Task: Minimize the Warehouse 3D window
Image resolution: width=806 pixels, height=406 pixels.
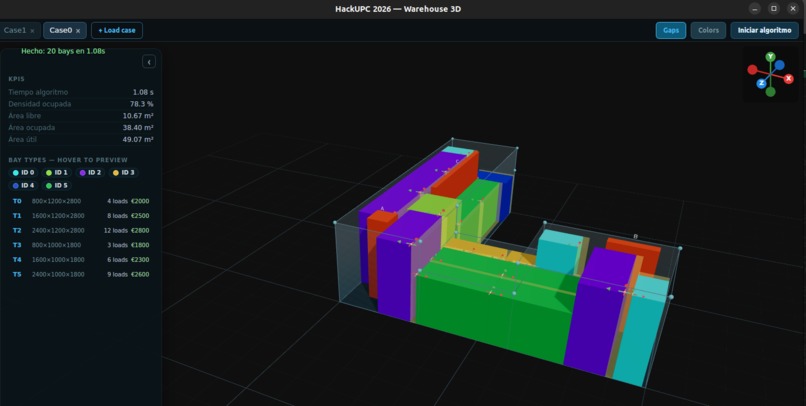Action: point(754,9)
